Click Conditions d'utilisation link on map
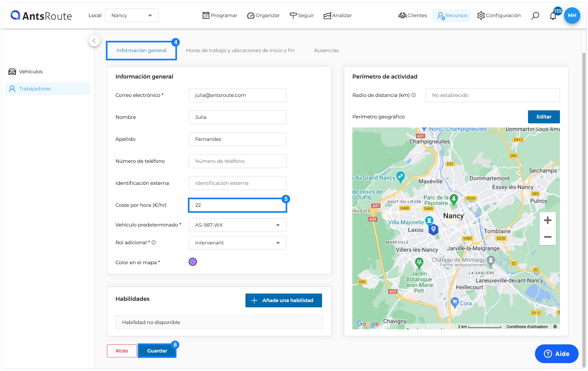Screen dimensions: 588x371 pos(527,327)
